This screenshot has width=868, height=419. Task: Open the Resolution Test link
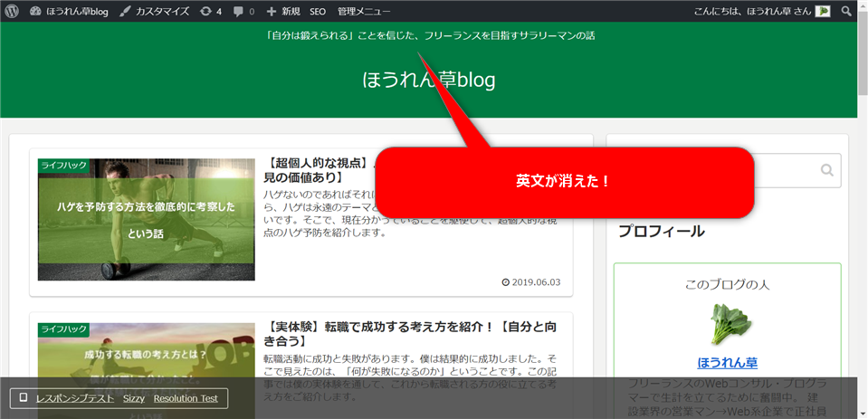click(x=186, y=398)
